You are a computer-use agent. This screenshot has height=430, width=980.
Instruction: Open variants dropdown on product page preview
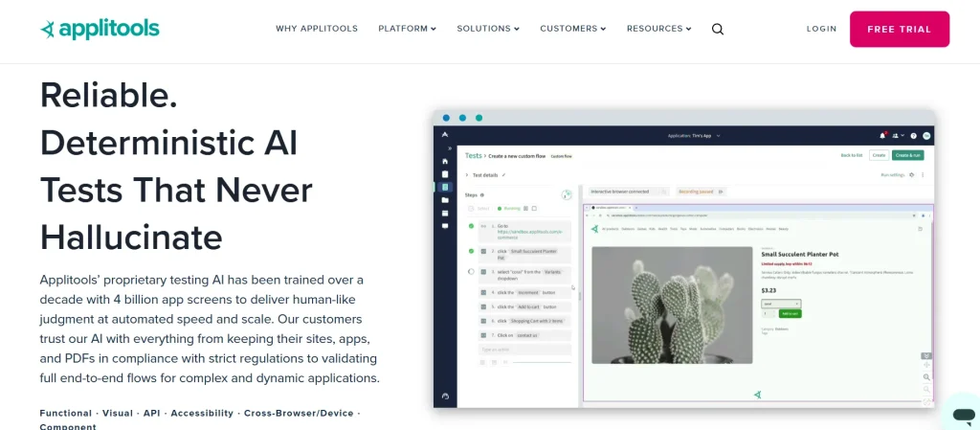pos(781,304)
